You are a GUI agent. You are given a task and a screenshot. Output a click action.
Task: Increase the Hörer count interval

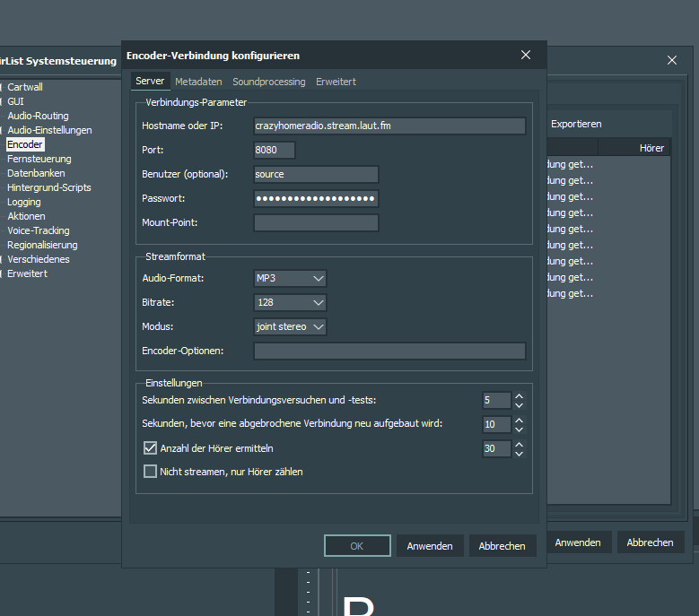point(519,444)
